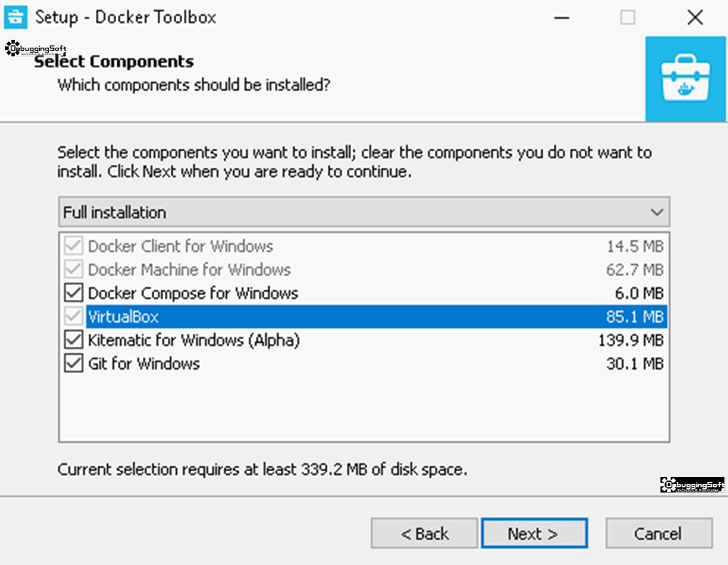Click the Docker toolbox logo in header
The image size is (728, 565).
685,78
